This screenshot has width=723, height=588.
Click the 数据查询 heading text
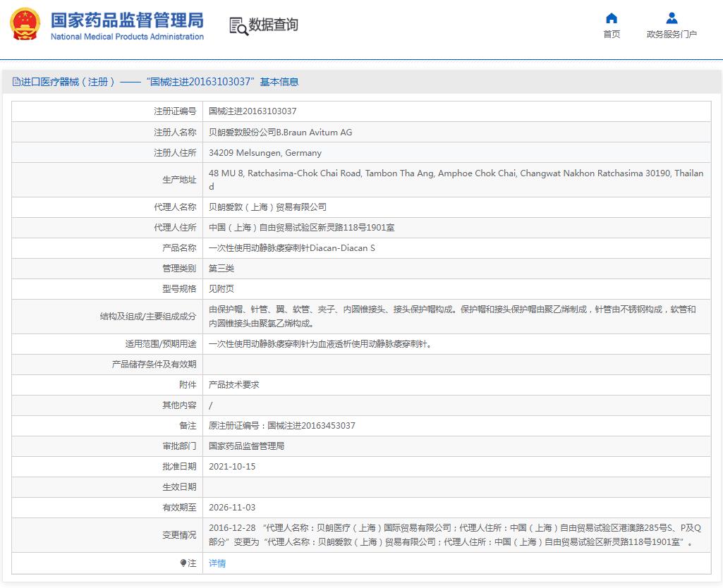pos(274,25)
